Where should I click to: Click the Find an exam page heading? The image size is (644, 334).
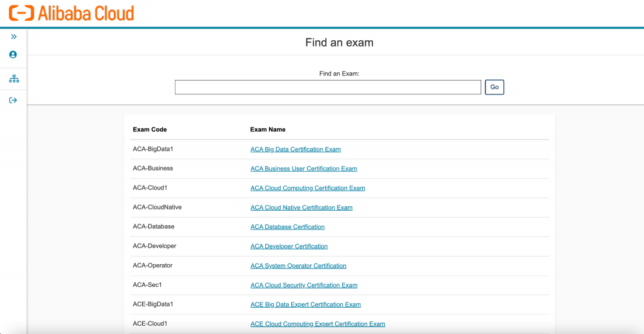(339, 42)
